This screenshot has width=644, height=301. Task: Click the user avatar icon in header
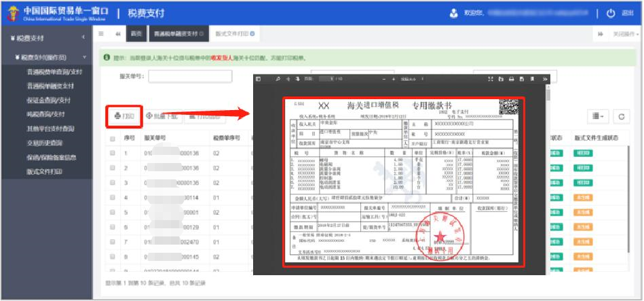(x=454, y=13)
